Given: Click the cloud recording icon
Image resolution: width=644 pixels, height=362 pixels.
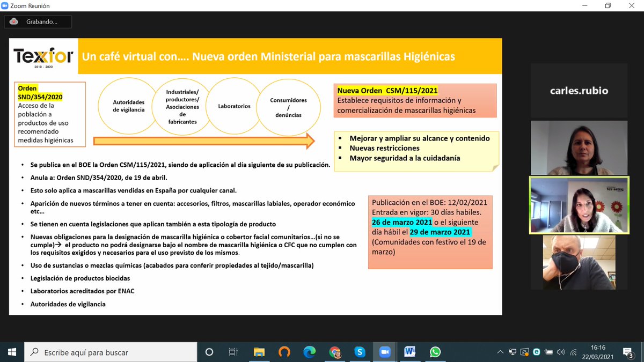Looking at the screenshot, I should [x=14, y=21].
